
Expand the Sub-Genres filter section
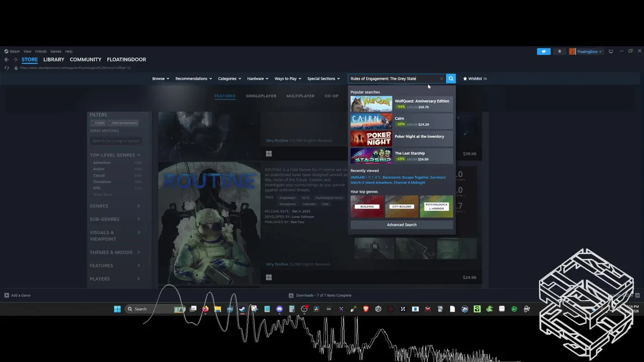pyautogui.click(x=115, y=219)
